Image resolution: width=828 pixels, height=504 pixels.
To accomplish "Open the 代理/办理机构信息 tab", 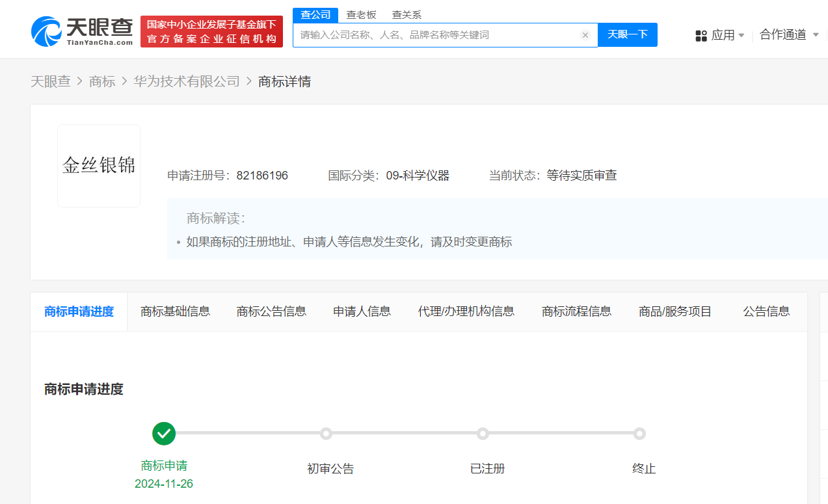I will (466, 312).
